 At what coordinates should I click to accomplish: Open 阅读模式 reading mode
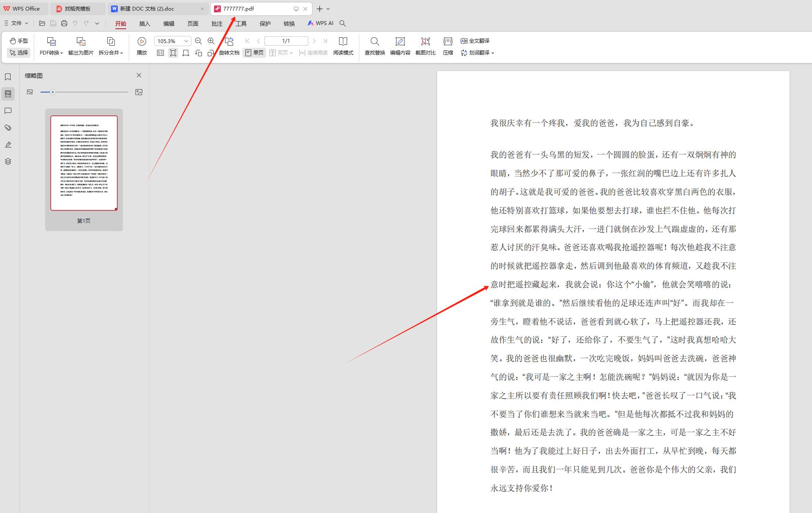pyautogui.click(x=343, y=46)
